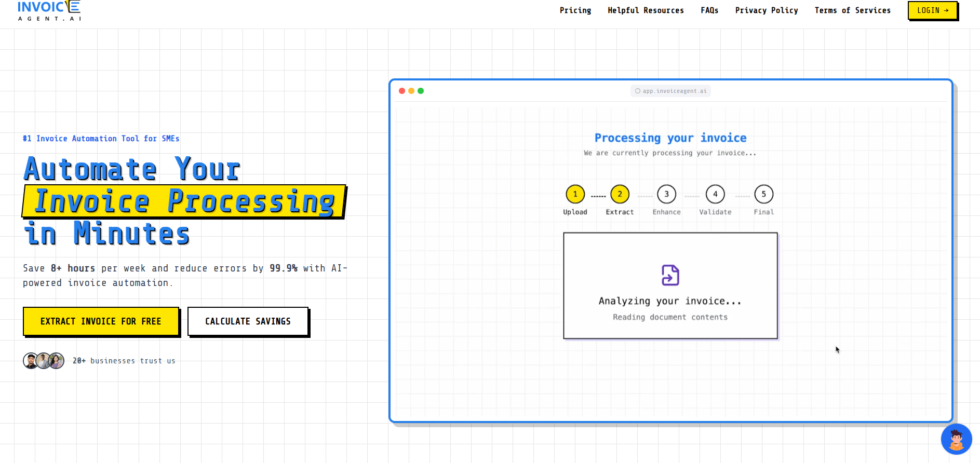The height and width of the screenshot is (463, 980).
Task: Open the chatbot avatar widget
Action: coord(956,439)
